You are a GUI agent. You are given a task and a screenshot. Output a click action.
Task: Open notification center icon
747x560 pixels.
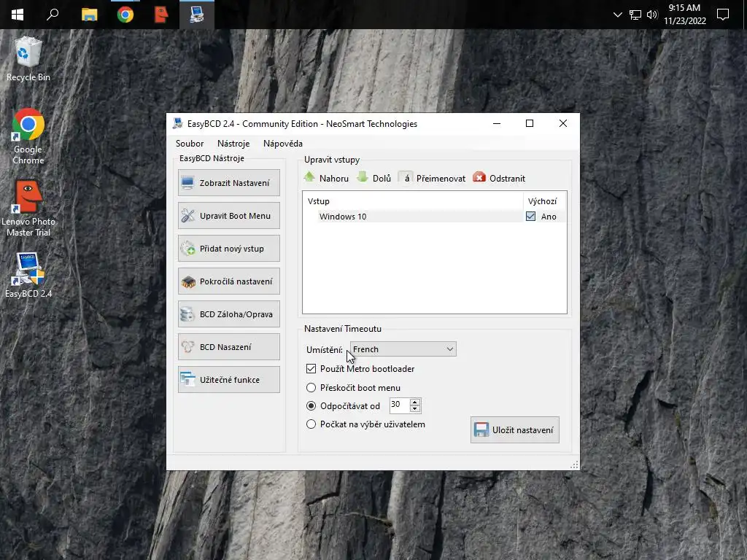(723, 15)
